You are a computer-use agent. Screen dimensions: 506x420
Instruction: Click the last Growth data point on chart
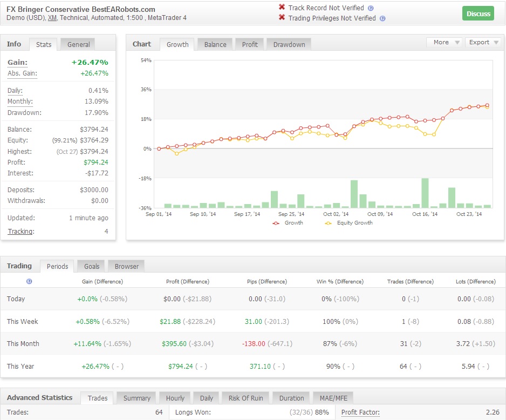click(x=487, y=105)
